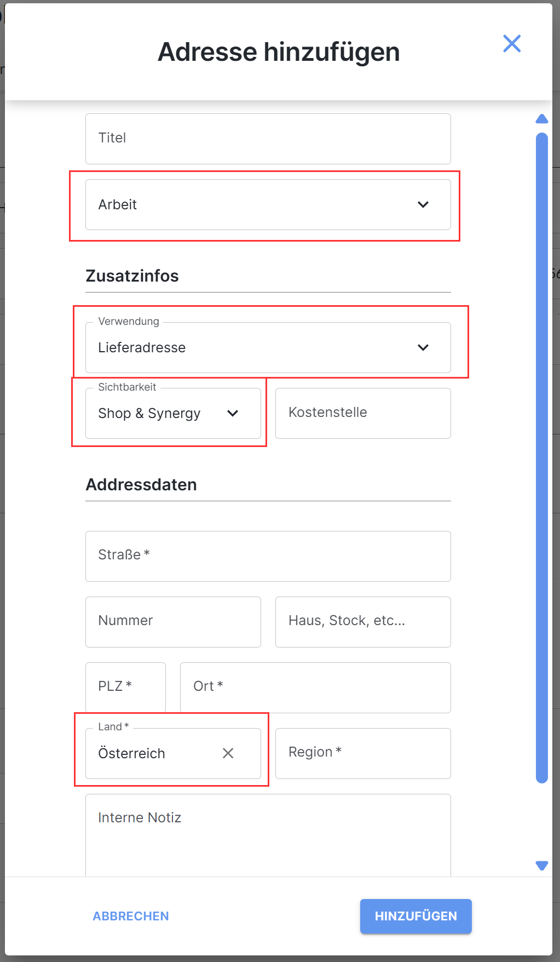Click the dialog's vertical scrollbar thumb
This screenshot has width=560, height=962.
coord(541,457)
